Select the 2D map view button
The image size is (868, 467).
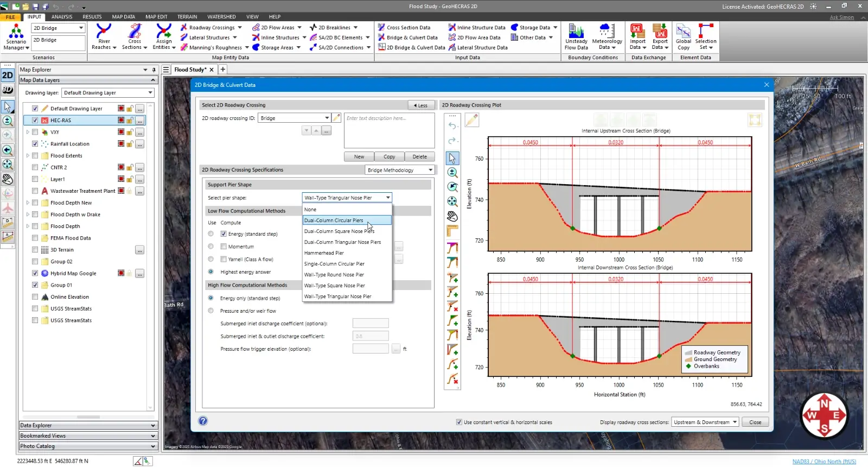[8, 75]
